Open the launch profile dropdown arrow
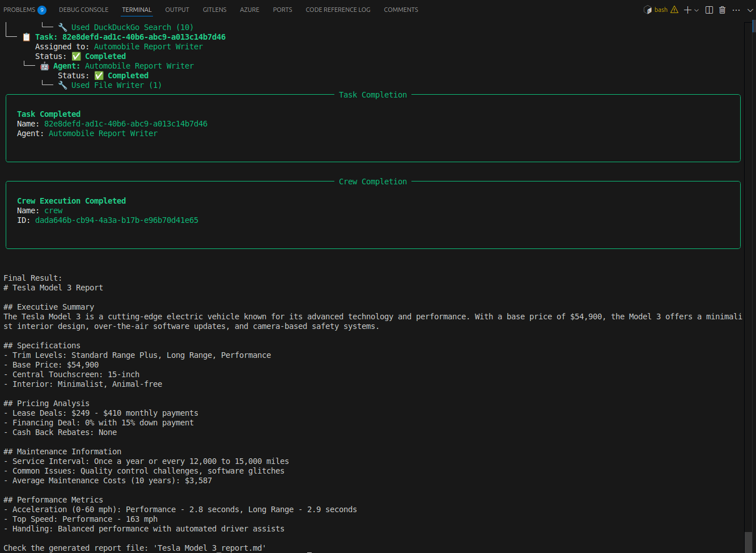 (x=696, y=10)
